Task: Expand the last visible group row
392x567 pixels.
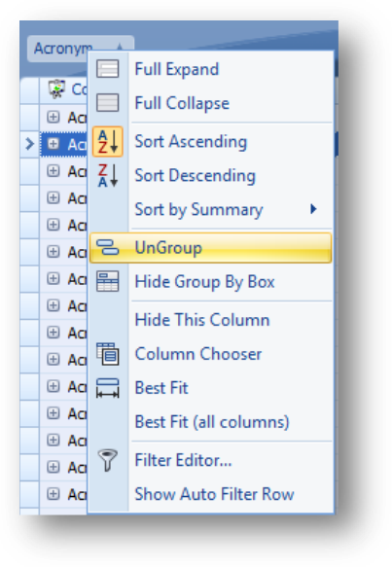Action: click(x=53, y=494)
